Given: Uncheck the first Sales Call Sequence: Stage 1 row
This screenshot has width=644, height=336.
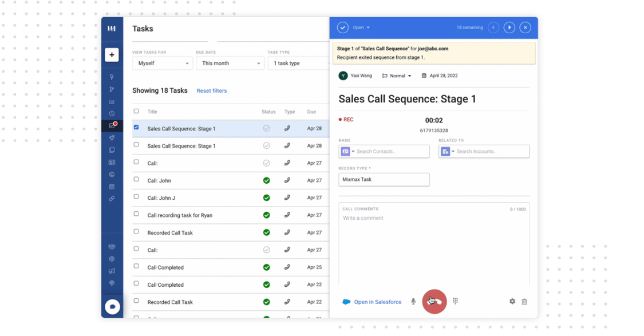Looking at the screenshot, I should click(136, 128).
